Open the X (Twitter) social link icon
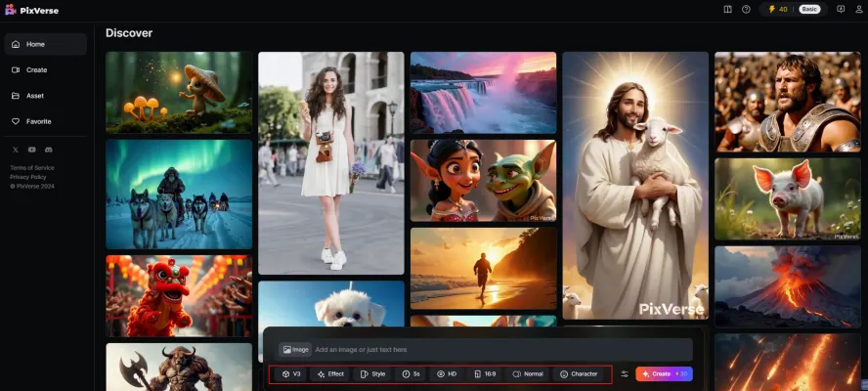868x391 pixels. pyautogui.click(x=16, y=150)
